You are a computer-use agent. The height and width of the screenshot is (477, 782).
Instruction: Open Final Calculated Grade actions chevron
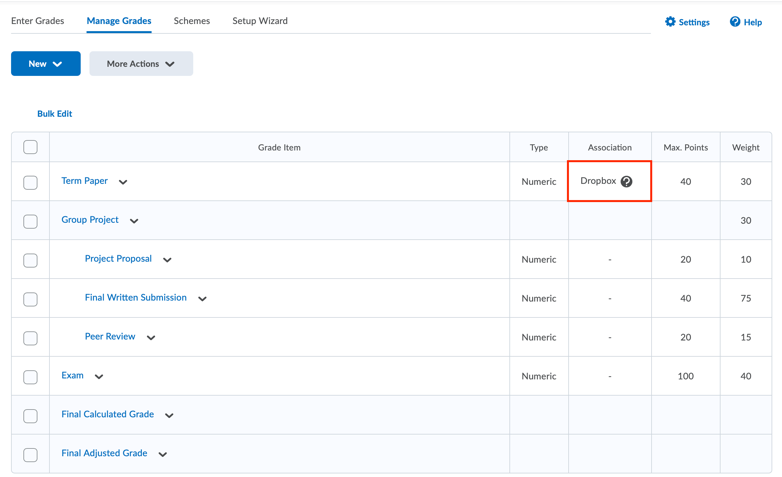(x=169, y=416)
